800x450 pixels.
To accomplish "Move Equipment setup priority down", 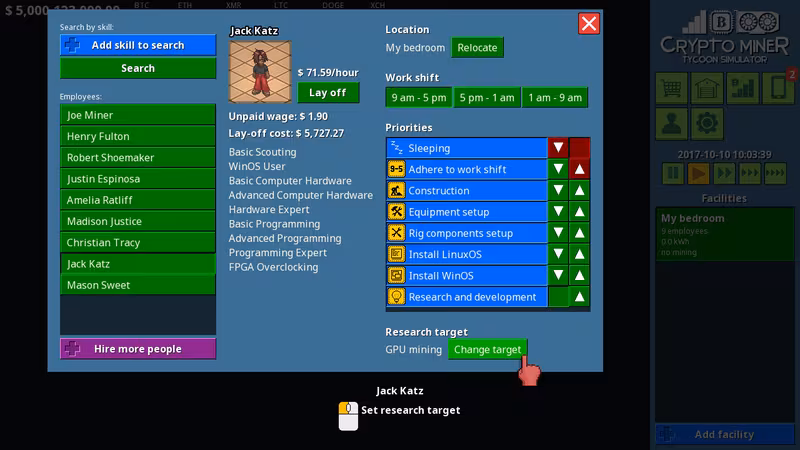I will point(558,212).
